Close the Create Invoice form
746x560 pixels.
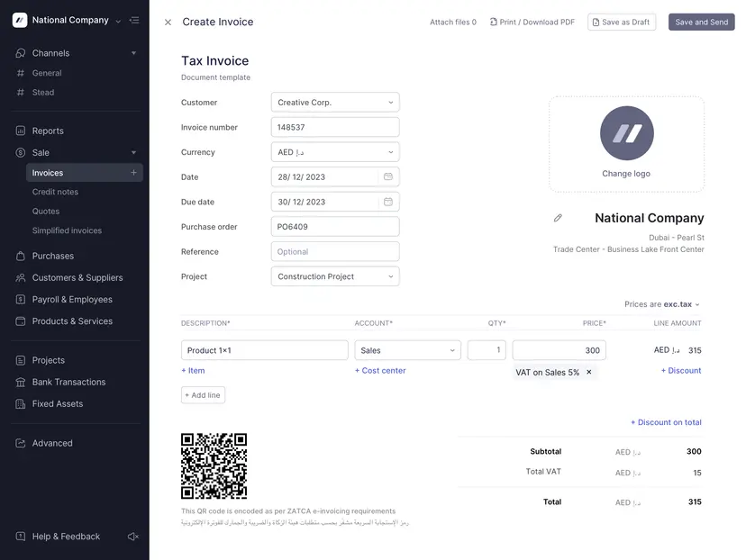coord(168,23)
